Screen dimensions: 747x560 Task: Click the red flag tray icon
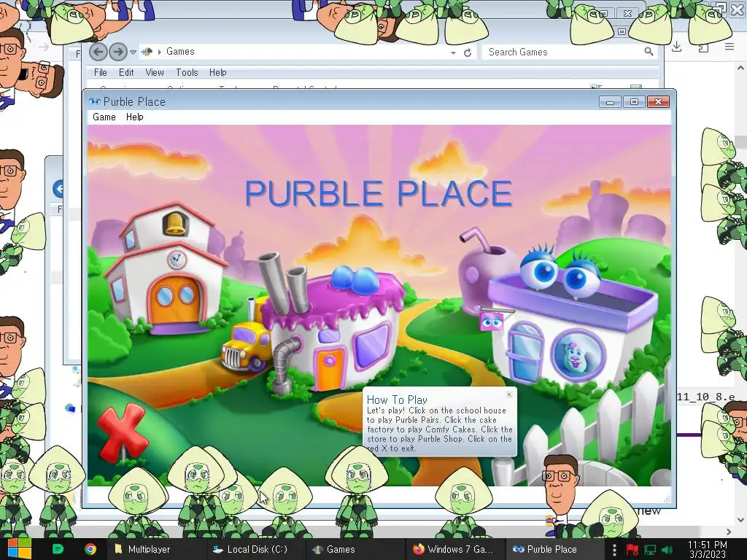632,550
